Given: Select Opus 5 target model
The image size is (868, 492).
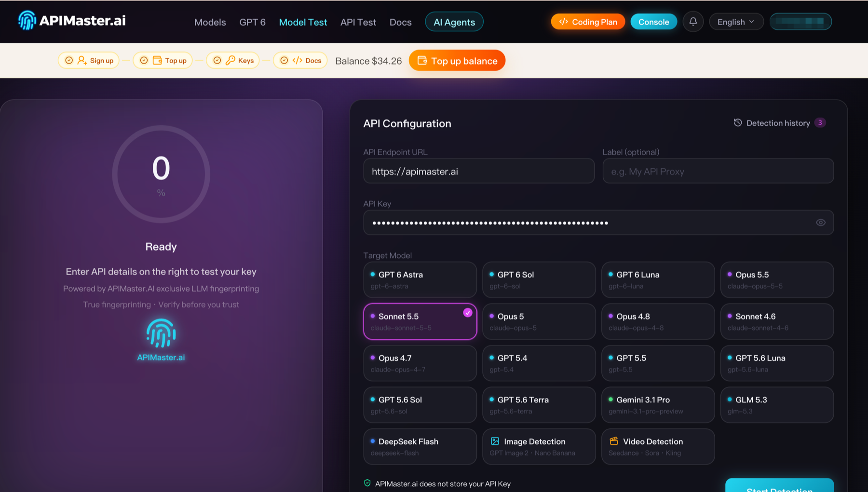Looking at the screenshot, I should 539,321.
